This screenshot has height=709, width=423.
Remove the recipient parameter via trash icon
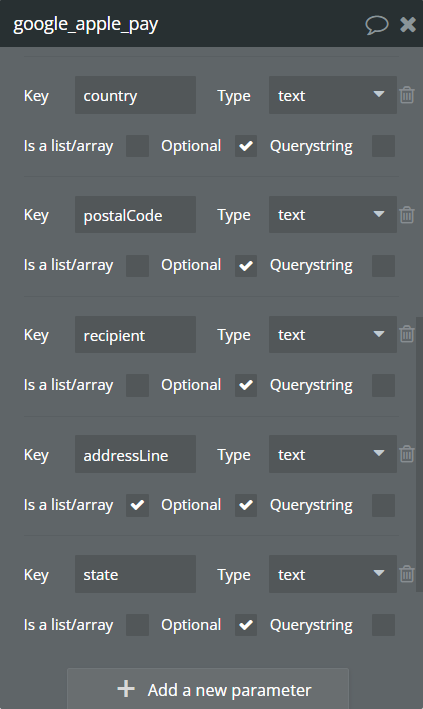coord(407,334)
